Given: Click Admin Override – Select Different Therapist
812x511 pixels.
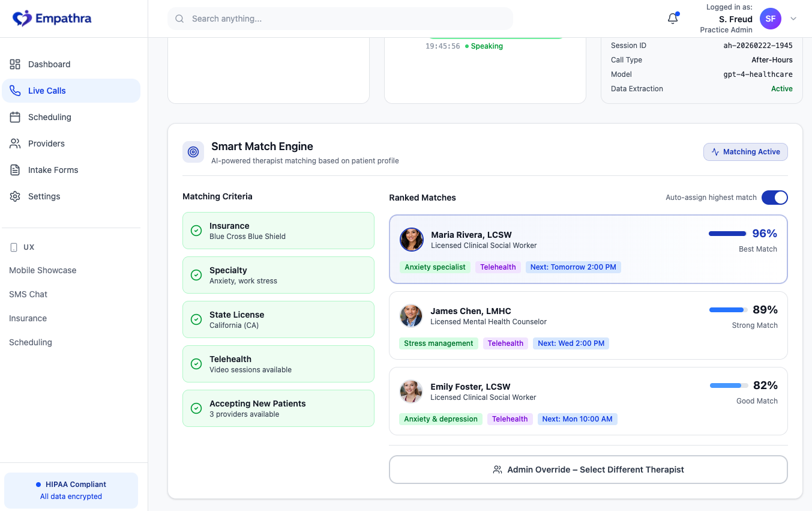Looking at the screenshot, I should 588,470.
